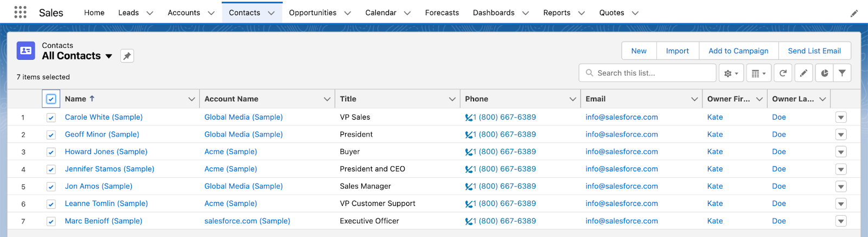Click Send List Email button
The height and width of the screenshot is (237, 868).
click(814, 51)
